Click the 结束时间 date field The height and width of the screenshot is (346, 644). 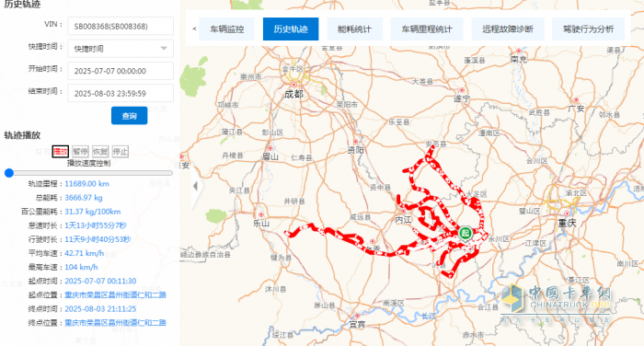click(x=121, y=93)
